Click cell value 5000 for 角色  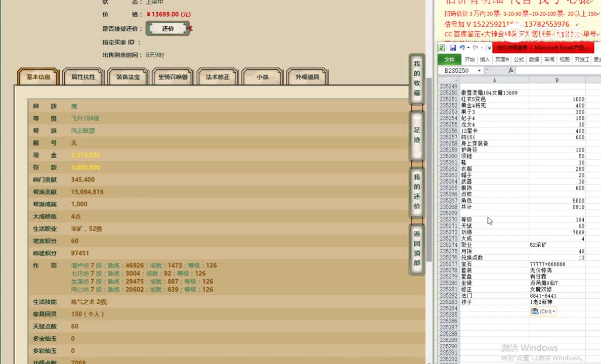tap(578, 201)
